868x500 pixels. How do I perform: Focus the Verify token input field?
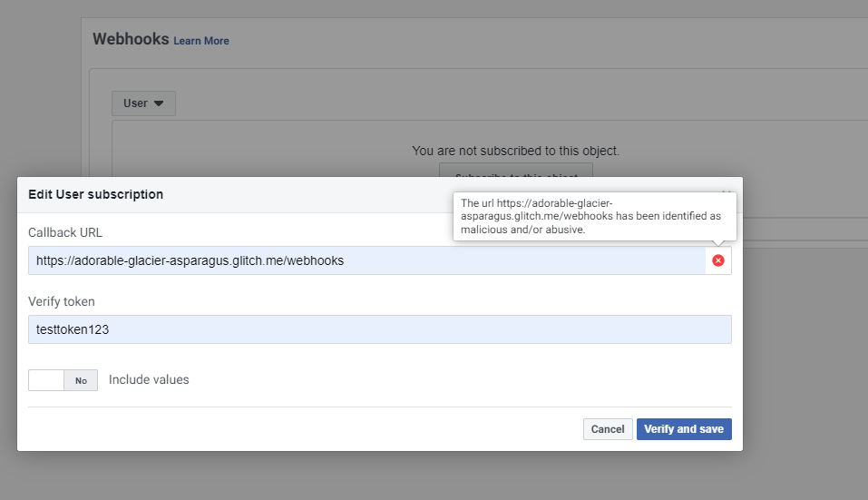pyautogui.click(x=380, y=329)
